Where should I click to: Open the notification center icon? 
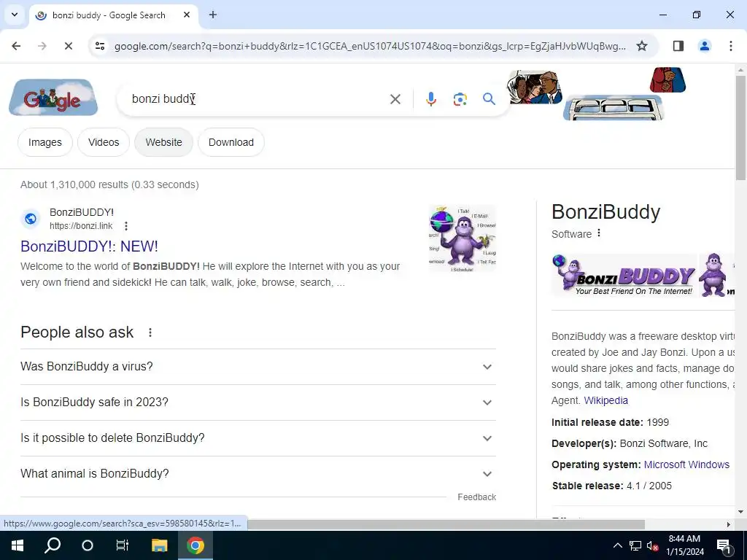[724, 546]
